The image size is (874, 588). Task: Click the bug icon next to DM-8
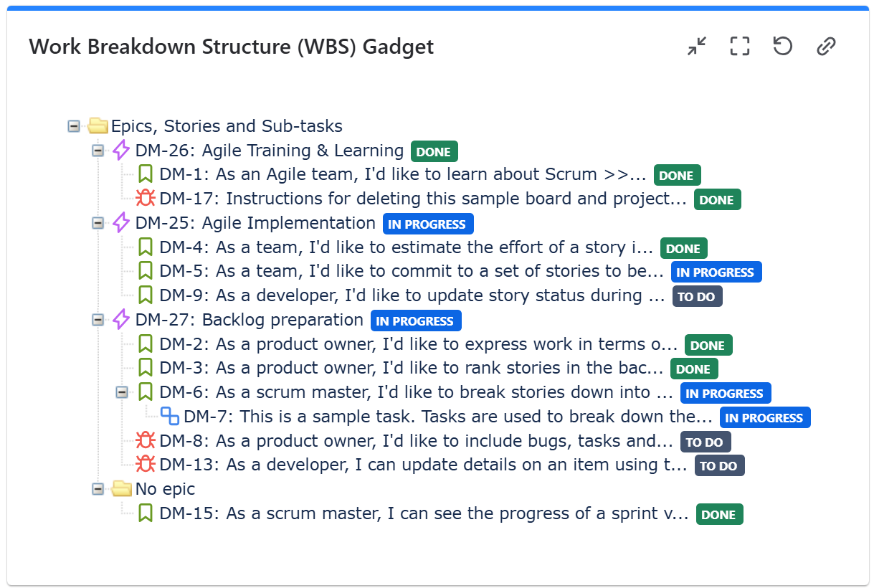pos(146,440)
